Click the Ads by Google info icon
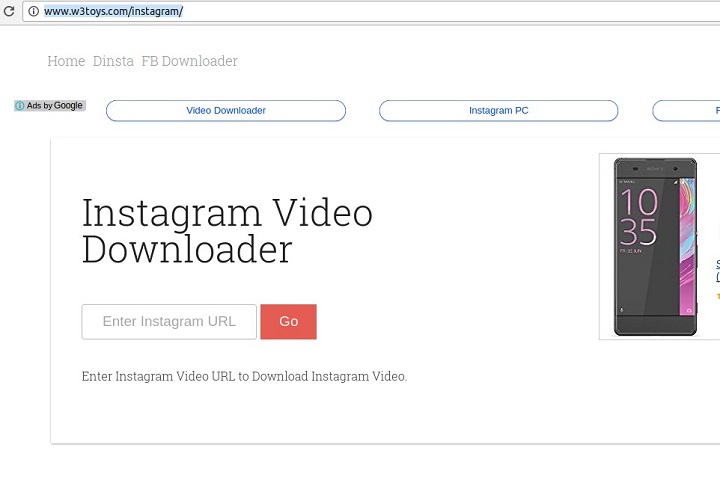The width and height of the screenshot is (720, 489). point(20,106)
